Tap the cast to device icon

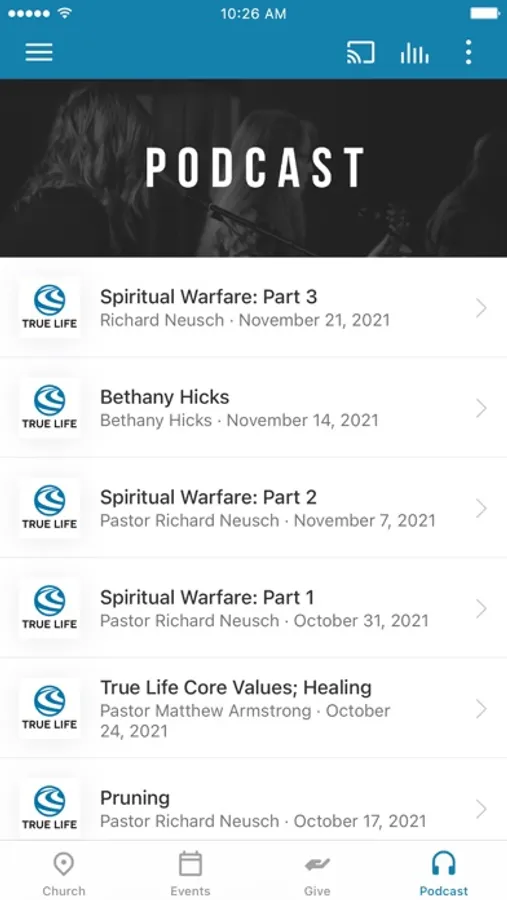tap(361, 52)
